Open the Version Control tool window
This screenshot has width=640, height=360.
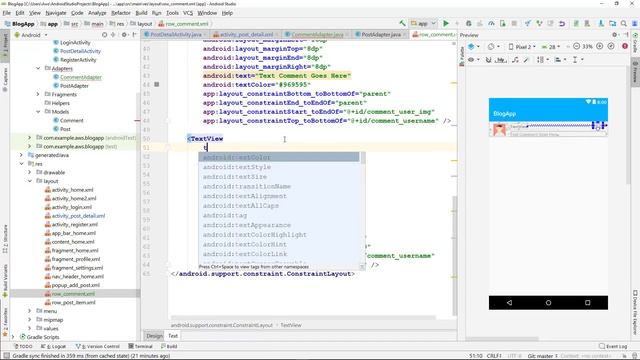tap(98, 346)
